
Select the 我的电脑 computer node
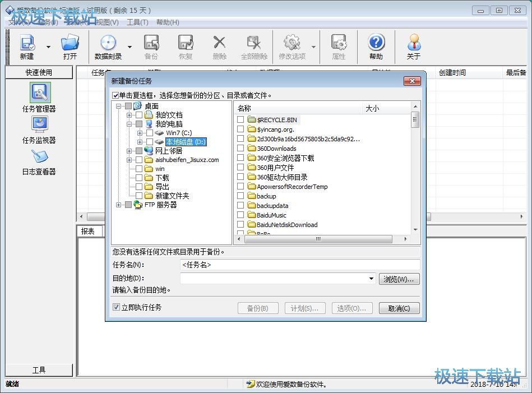click(x=169, y=124)
